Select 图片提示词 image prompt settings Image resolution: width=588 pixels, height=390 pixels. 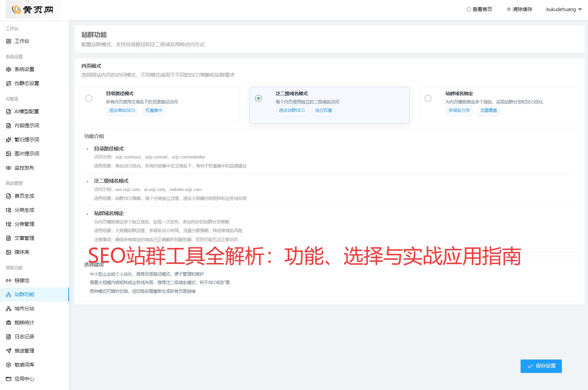pyautogui.click(x=24, y=153)
